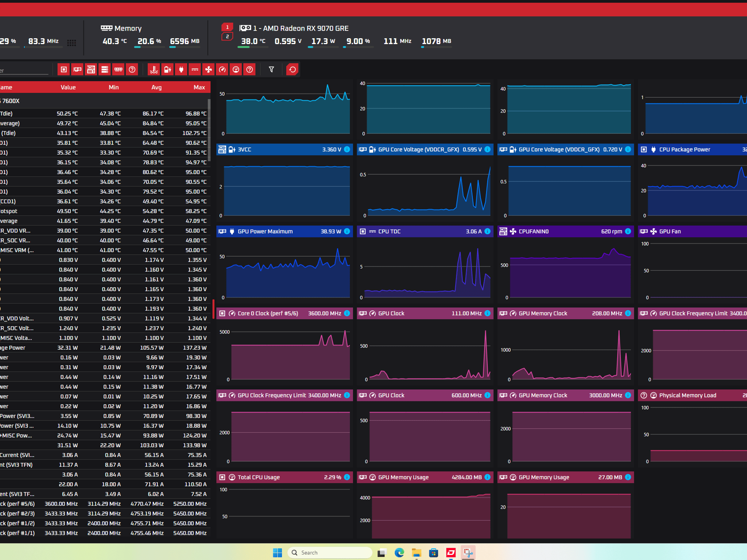The width and height of the screenshot is (747, 560).
Task: Toggle the unknown device filter question-mark icon
Action: (132, 69)
